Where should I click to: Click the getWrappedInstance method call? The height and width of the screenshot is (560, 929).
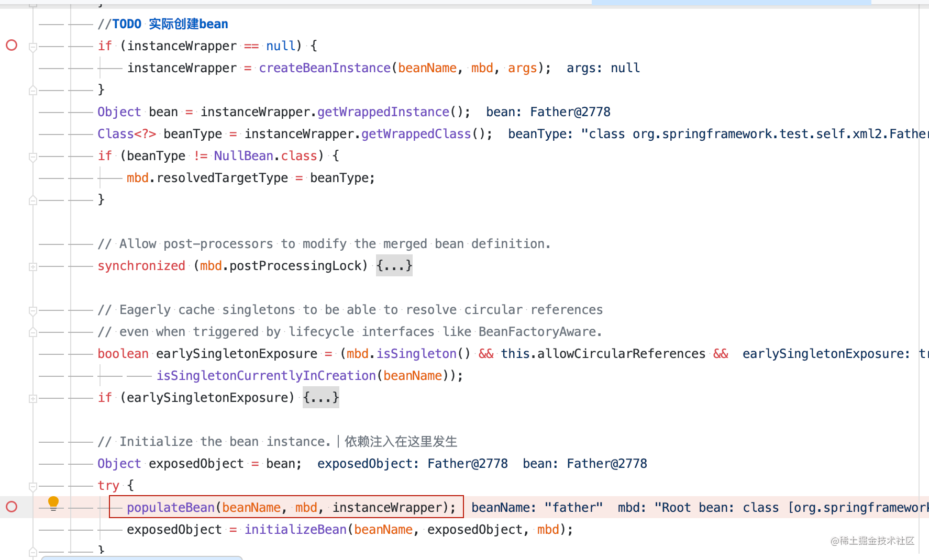click(383, 112)
